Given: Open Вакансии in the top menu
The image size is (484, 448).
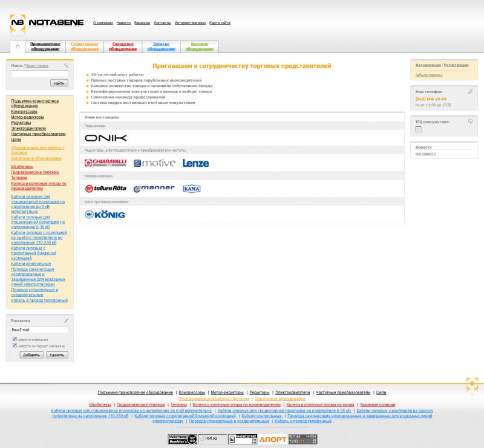Looking at the screenshot, I should [x=142, y=23].
